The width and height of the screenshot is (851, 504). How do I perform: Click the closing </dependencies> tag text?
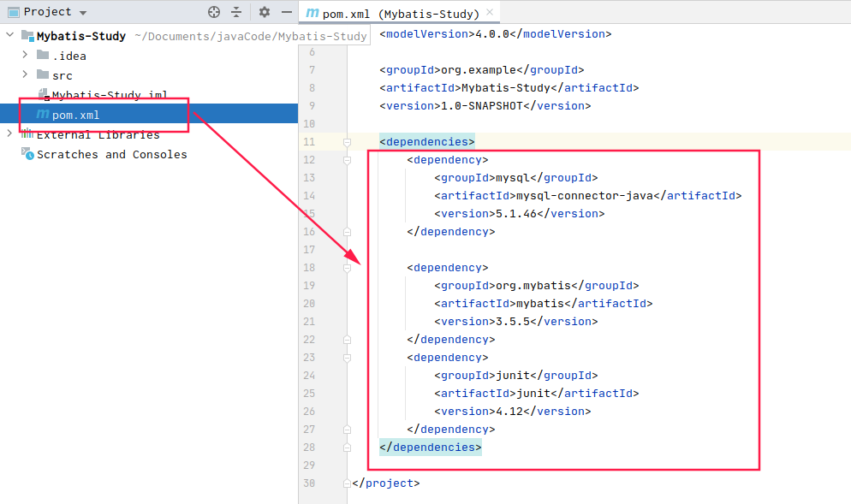click(x=431, y=447)
